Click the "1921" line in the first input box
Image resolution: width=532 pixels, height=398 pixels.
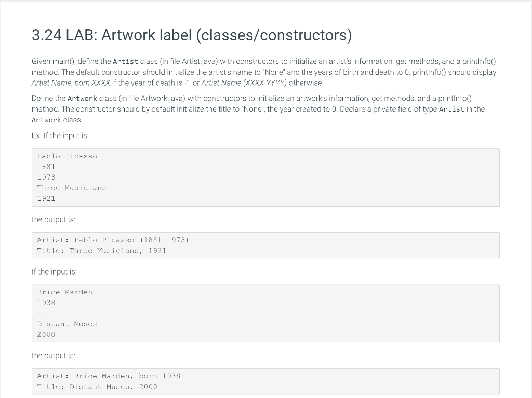click(x=46, y=198)
